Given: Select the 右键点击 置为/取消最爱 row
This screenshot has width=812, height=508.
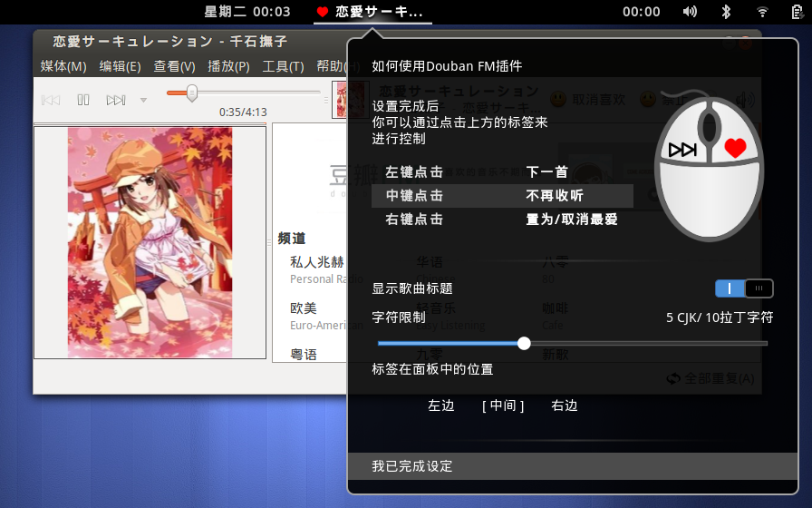Looking at the screenshot, I should click(x=502, y=220).
